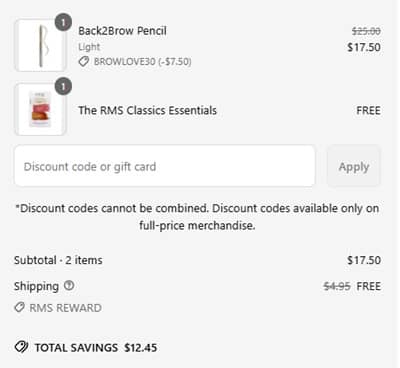Click the Apply discount button
Screen dimensions: 400x368
(x=354, y=166)
